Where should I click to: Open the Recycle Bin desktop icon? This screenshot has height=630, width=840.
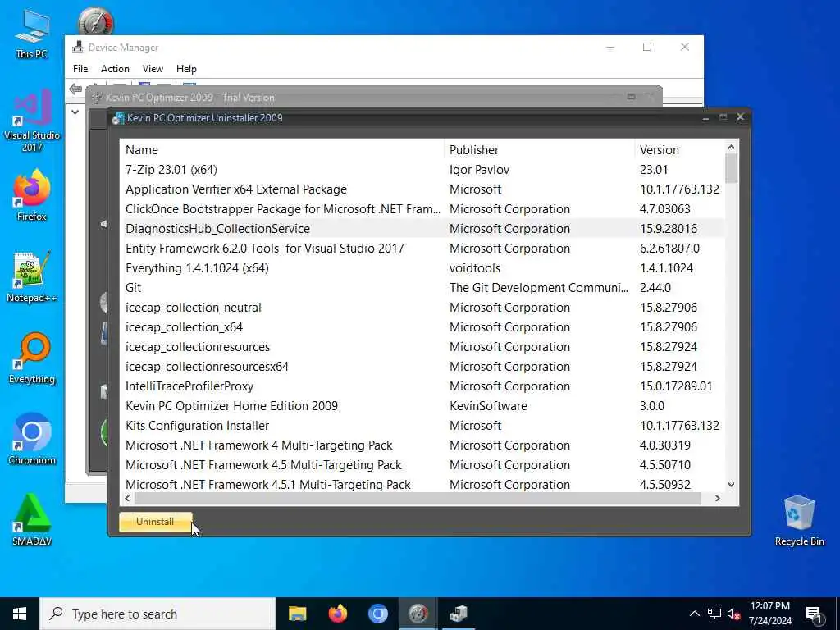[x=799, y=521]
